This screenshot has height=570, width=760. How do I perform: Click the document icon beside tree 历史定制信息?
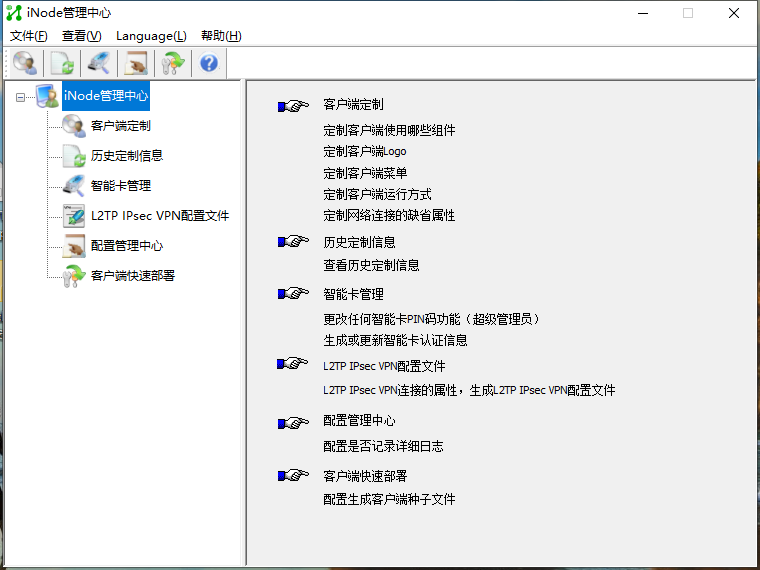click(x=74, y=156)
